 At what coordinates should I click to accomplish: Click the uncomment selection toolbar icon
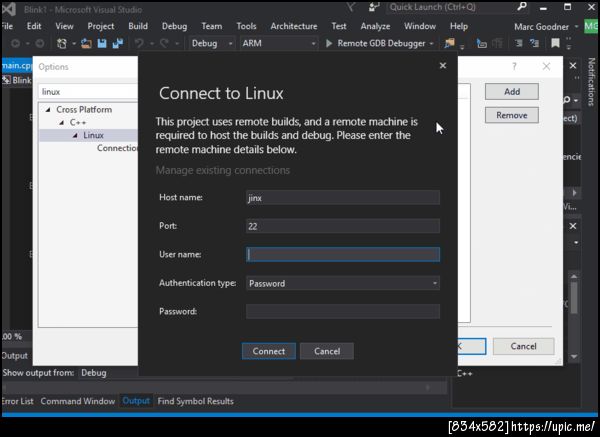534,44
